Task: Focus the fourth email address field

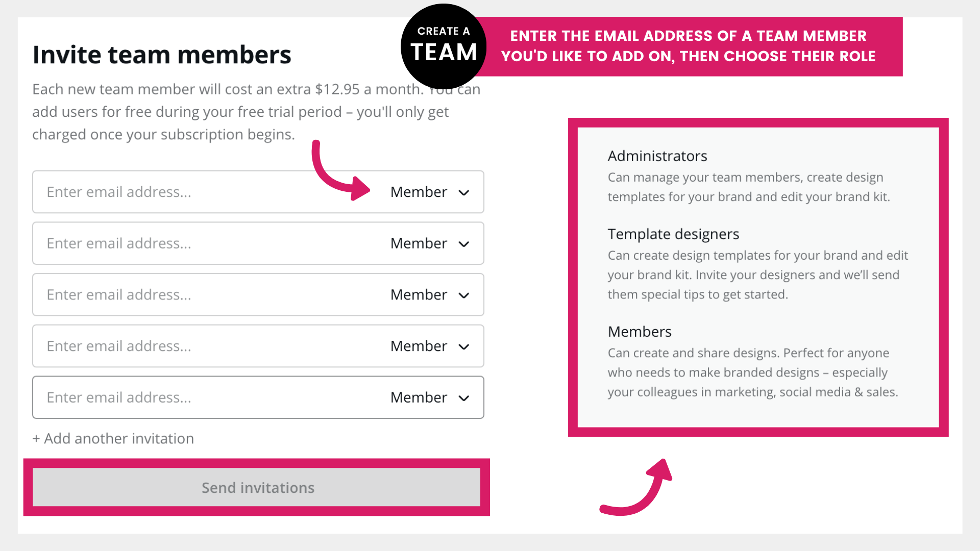Action: tap(204, 346)
